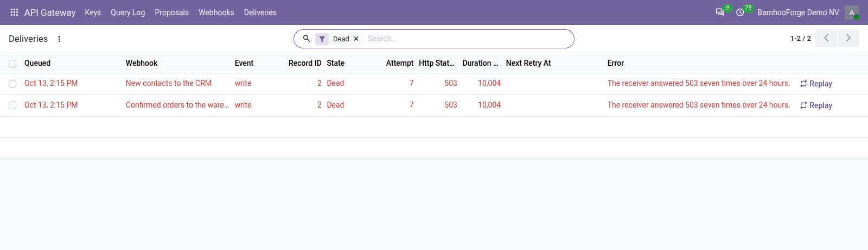Go to previous page arrow
The height and width of the screenshot is (250, 868).
[826, 38]
